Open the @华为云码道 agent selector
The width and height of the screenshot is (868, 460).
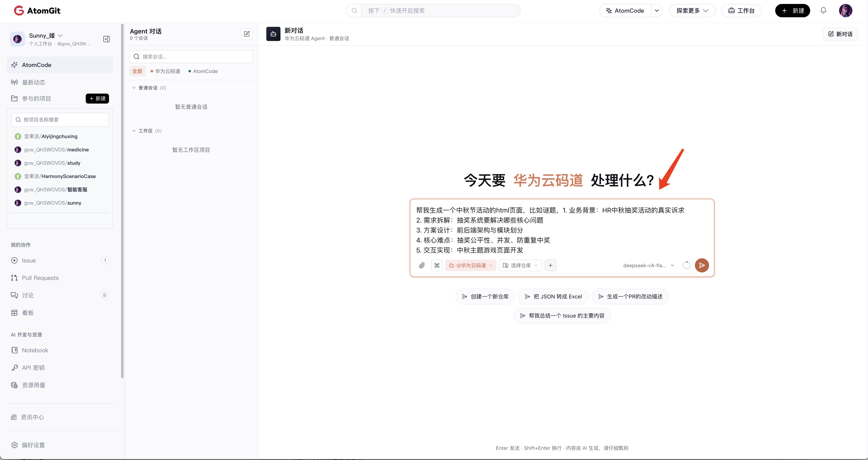470,265
